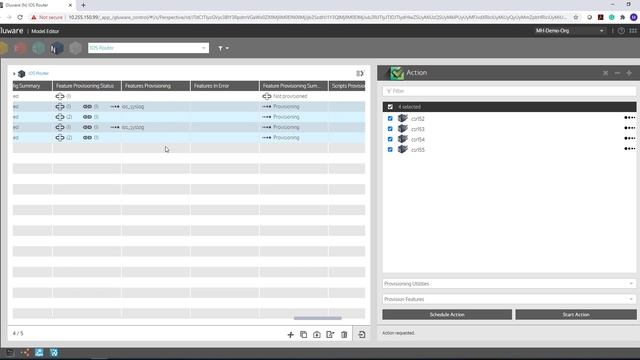Click the csr152 router device icon

click(x=403, y=118)
